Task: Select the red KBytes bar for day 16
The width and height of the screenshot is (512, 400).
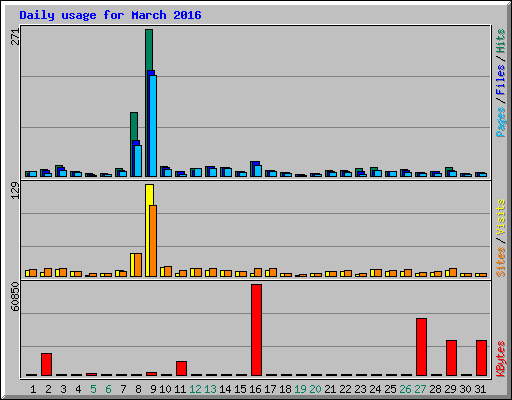Action: (256, 330)
